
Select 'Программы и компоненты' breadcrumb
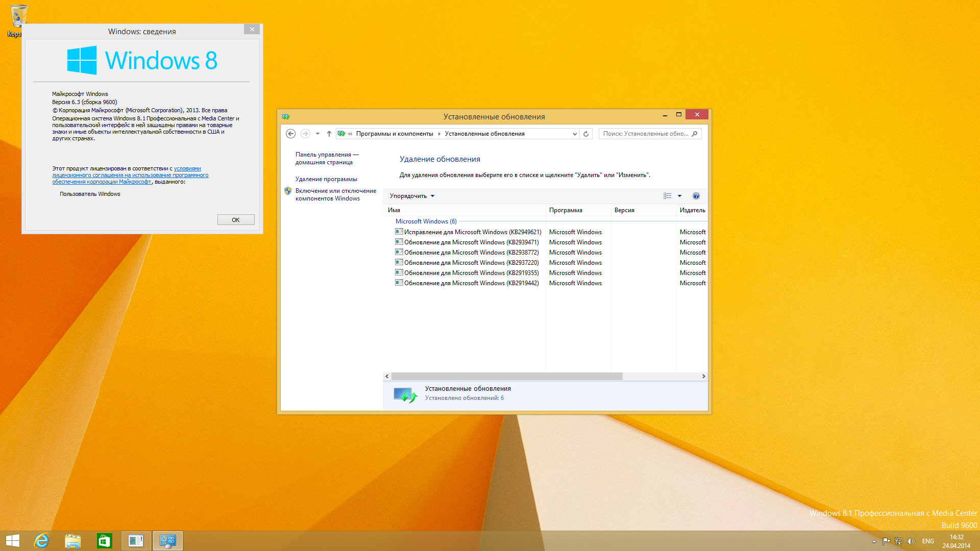point(395,134)
